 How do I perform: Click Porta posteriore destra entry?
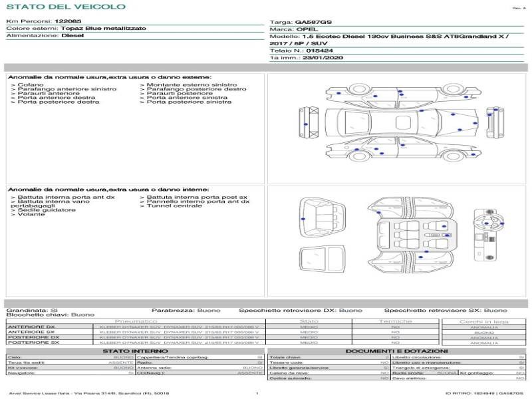tap(55, 102)
